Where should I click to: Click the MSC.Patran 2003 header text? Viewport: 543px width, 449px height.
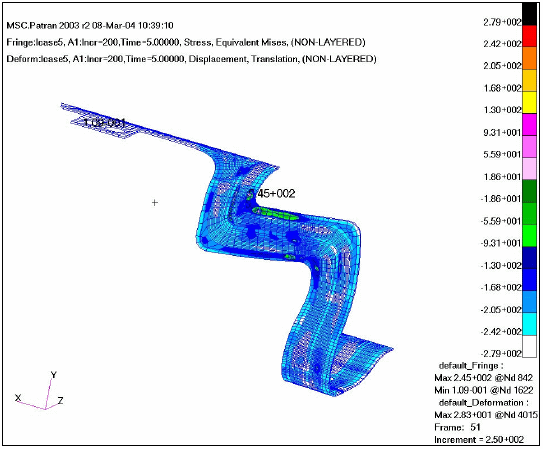coord(90,26)
